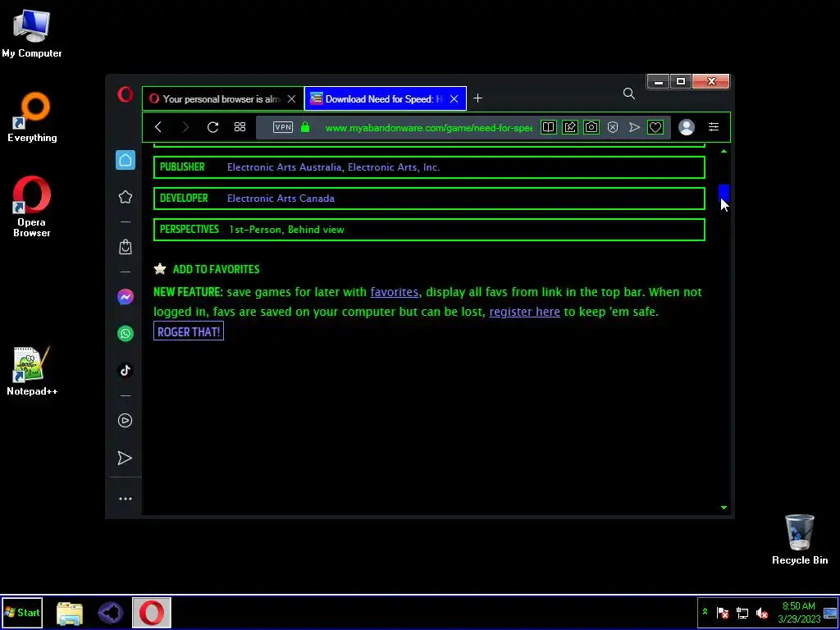Click the green padlock security icon

(305, 127)
